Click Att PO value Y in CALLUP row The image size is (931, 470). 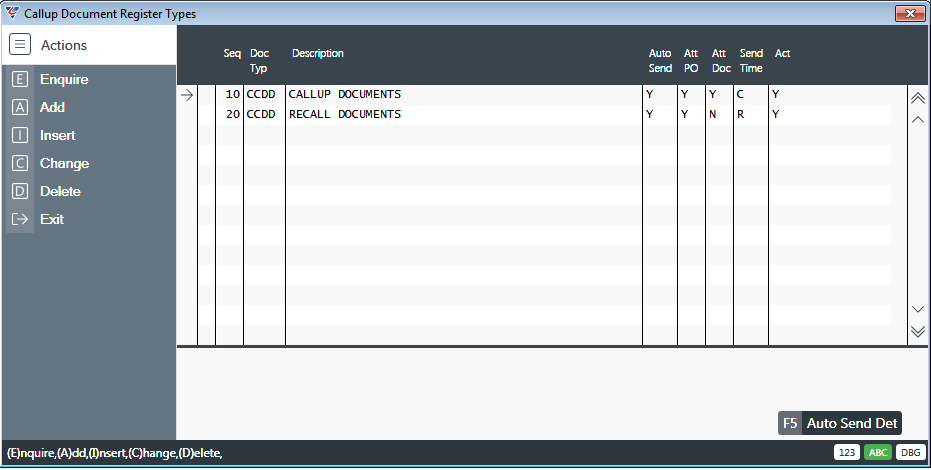click(x=685, y=94)
